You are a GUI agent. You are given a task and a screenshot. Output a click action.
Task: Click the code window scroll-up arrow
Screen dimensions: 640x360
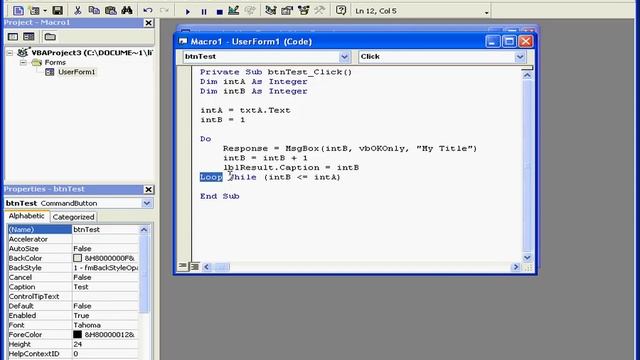[x=527, y=75]
